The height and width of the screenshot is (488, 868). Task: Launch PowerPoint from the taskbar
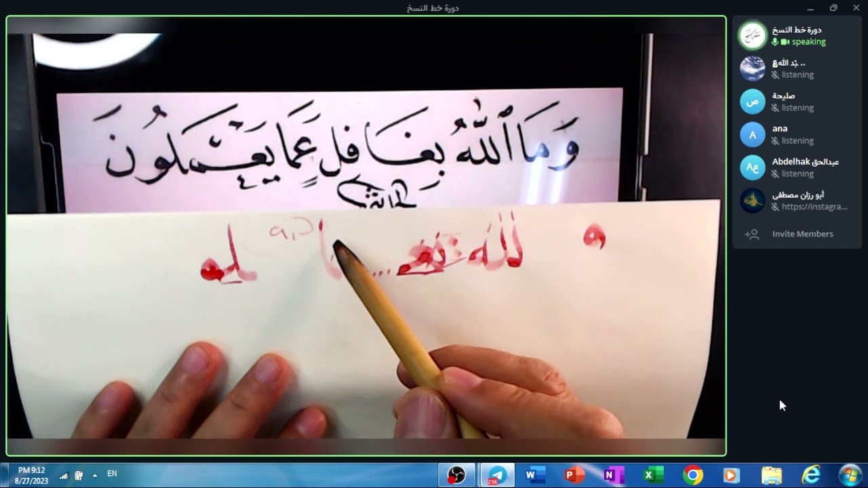574,475
